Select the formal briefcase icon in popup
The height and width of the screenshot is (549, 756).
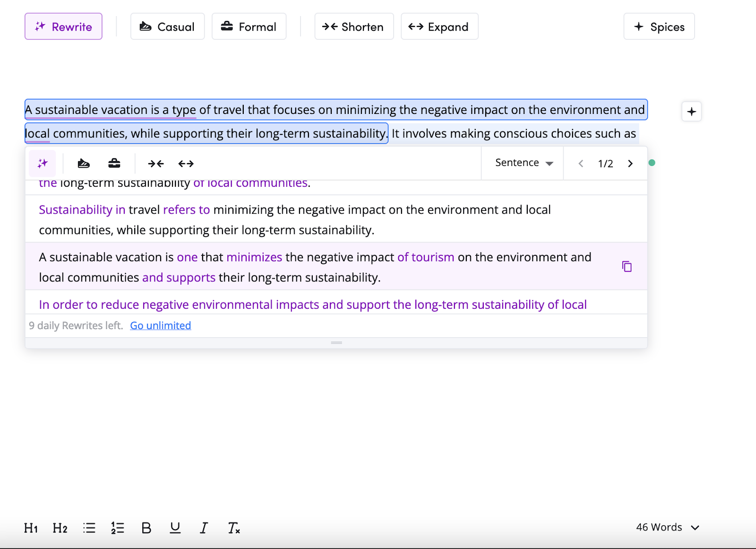(x=114, y=164)
